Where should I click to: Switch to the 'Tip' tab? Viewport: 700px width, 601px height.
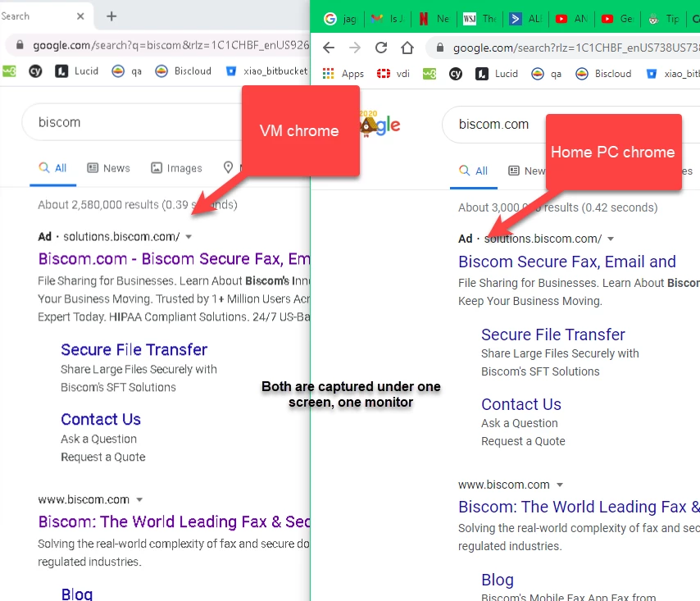(x=664, y=19)
